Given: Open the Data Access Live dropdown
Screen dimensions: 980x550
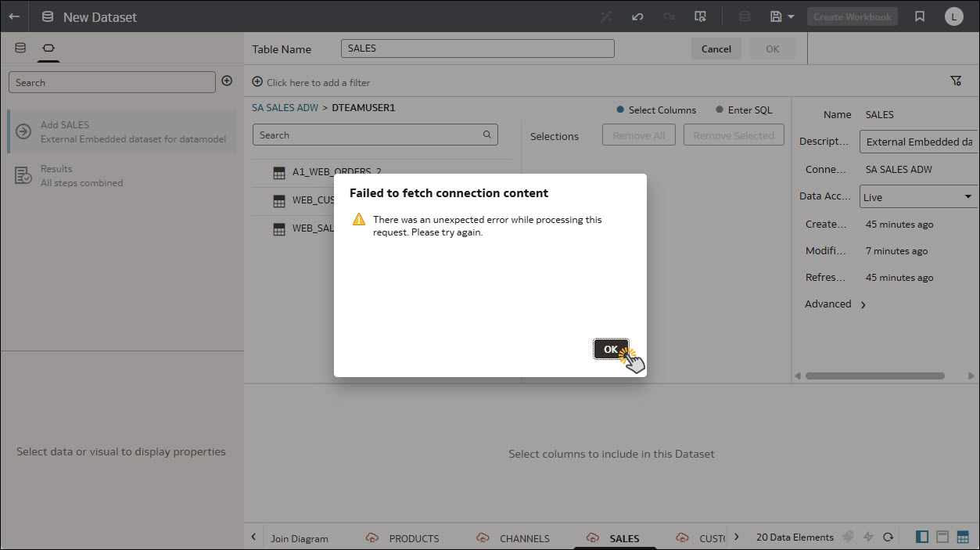Looking at the screenshot, I should click(918, 197).
